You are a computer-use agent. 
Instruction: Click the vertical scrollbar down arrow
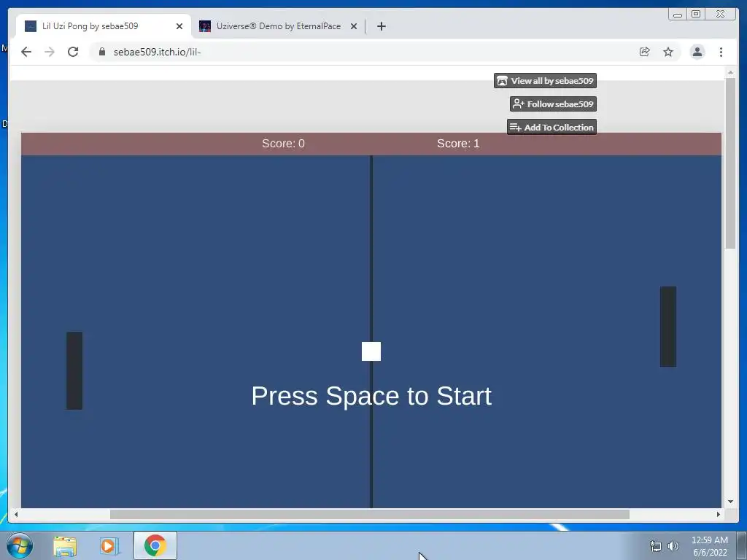tap(730, 501)
